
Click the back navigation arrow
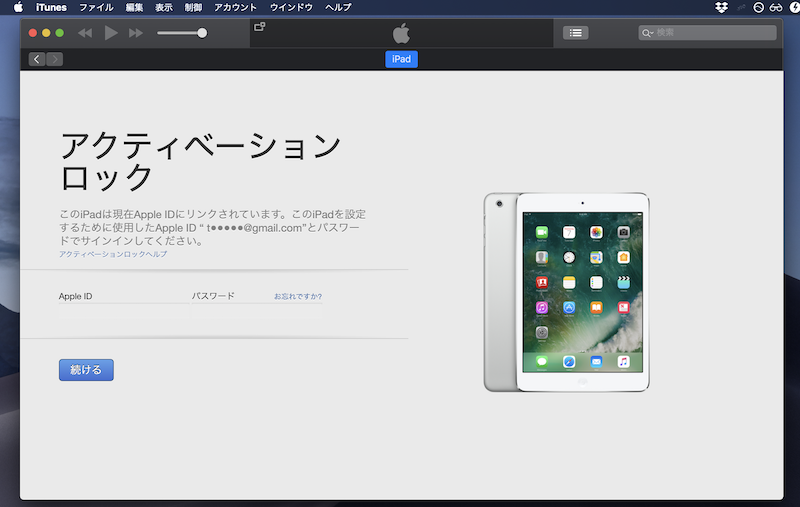point(37,59)
